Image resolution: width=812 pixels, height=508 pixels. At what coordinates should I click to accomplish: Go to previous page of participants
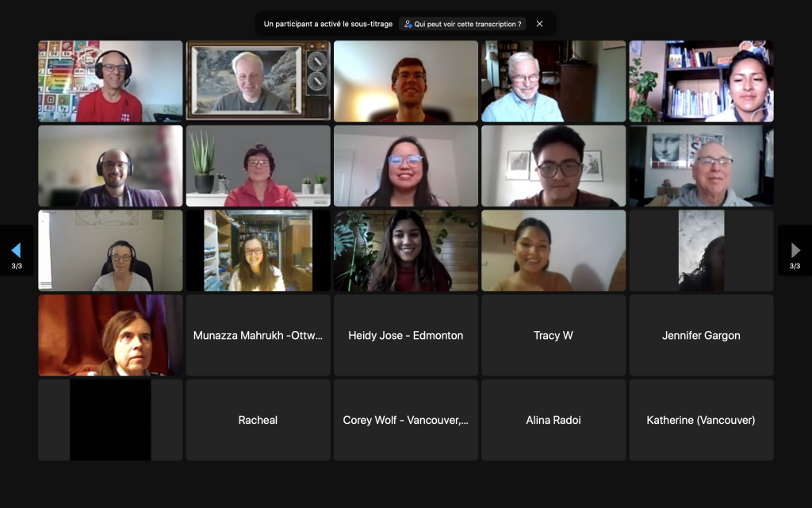point(17,250)
